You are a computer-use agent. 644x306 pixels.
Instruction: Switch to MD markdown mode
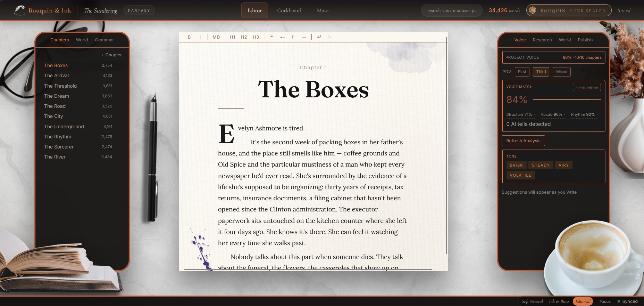point(216,37)
